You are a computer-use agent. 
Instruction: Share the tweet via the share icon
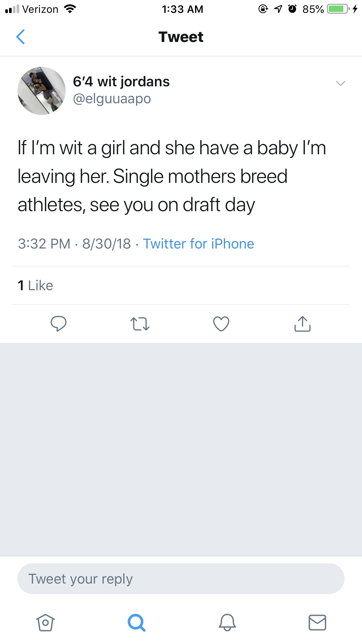pos(303,324)
